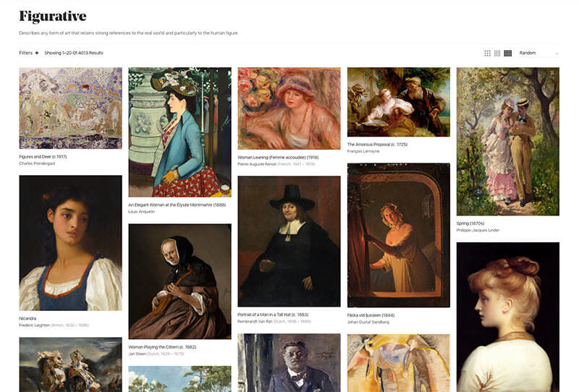Open the Nicandra portrait thumbnail
The height and width of the screenshot is (392, 579).
coord(70,243)
